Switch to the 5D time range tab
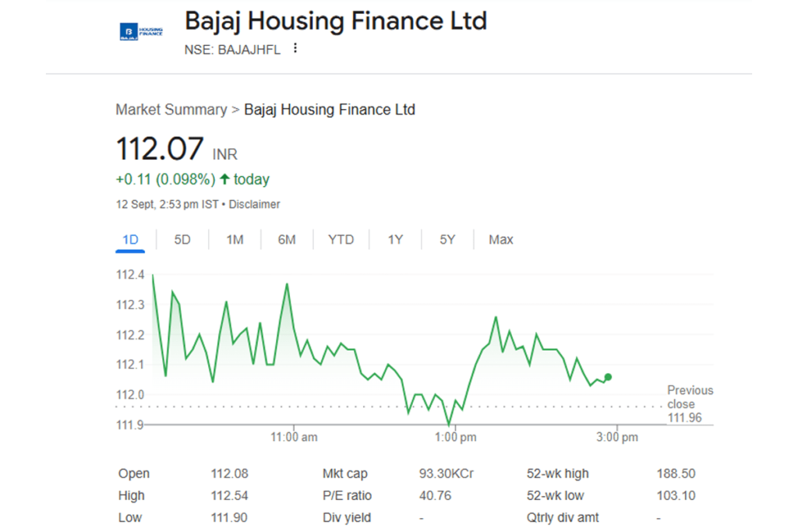Viewport: 798px width, 532px height. tap(182, 240)
